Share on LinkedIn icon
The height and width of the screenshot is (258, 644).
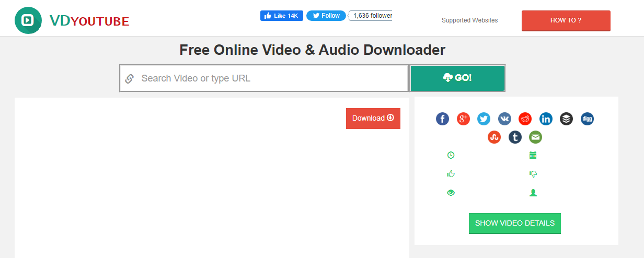pyautogui.click(x=546, y=119)
